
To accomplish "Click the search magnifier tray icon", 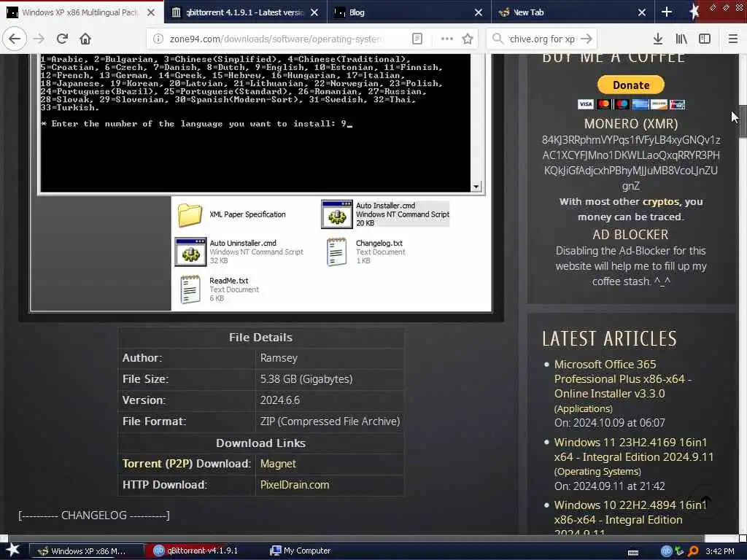I will [x=693, y=551].
